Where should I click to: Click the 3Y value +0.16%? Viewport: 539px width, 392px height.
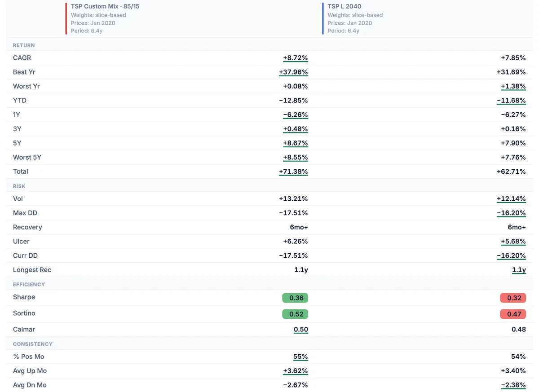tap(513, 129)
